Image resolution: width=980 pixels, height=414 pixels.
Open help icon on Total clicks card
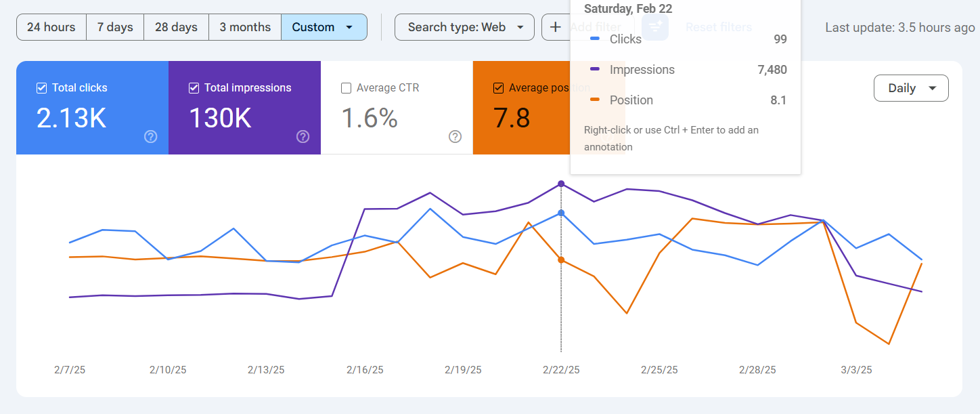[x=151, y=137]
